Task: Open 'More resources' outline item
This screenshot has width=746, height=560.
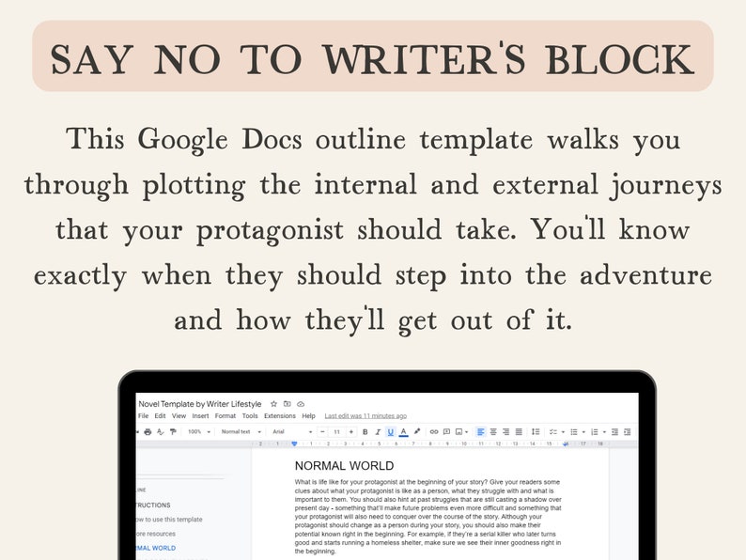Action: pos(156,534)
